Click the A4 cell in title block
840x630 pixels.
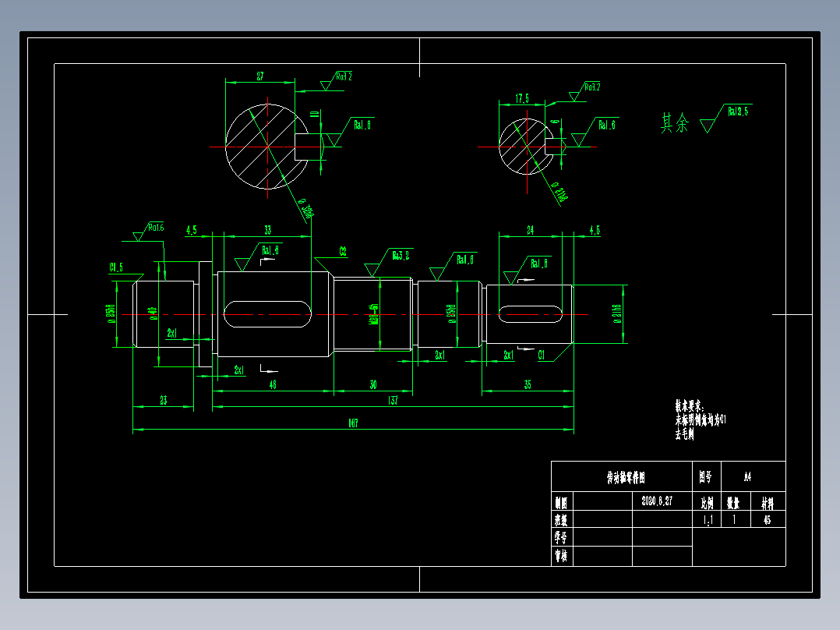click(x=754, y=476)
